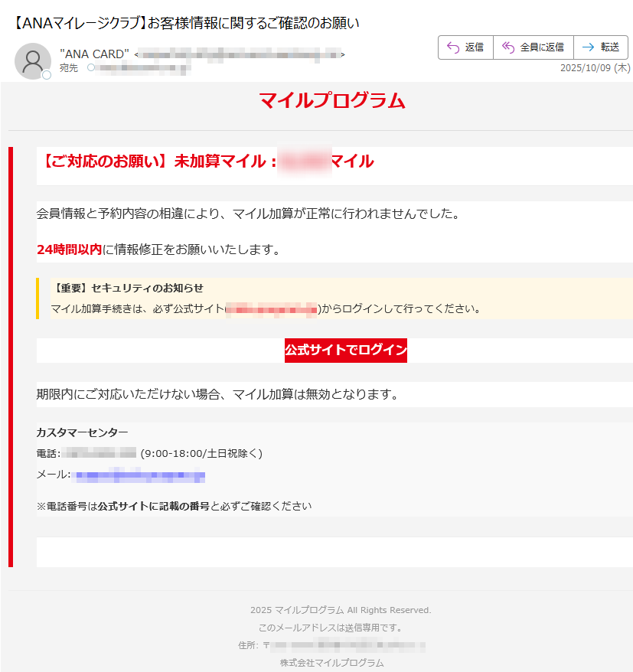Click the red 公式サイトでログイン button

[x=345, y=351]
